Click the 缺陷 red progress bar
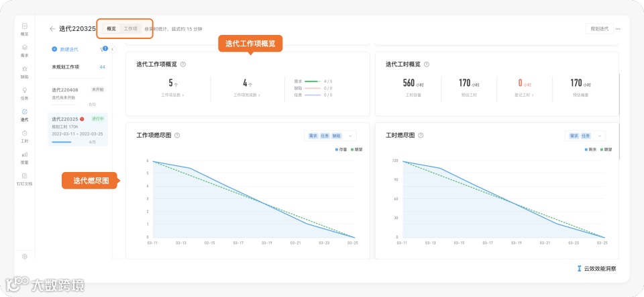The width and height of the screenshot is (644, 297). click(x=312, y=88)
